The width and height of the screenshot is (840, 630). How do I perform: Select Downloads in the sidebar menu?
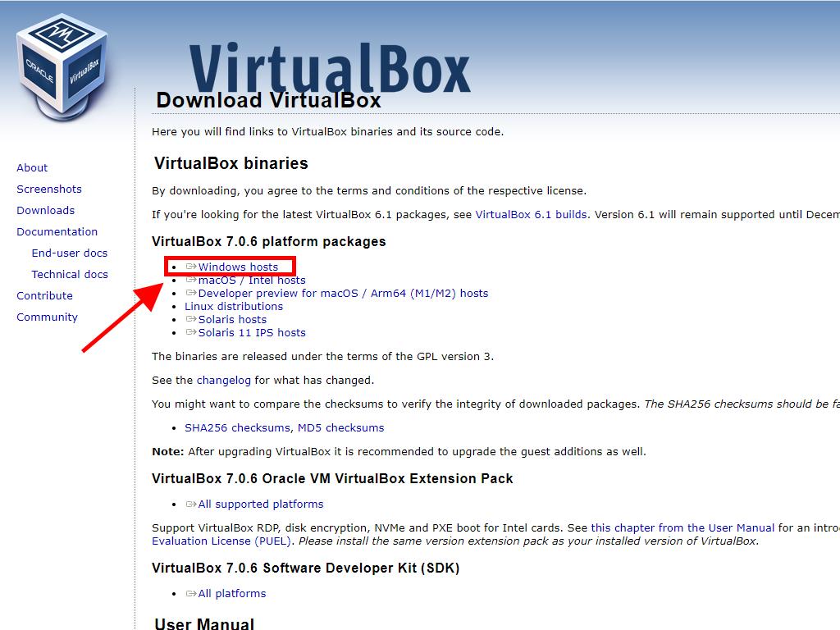45,210
